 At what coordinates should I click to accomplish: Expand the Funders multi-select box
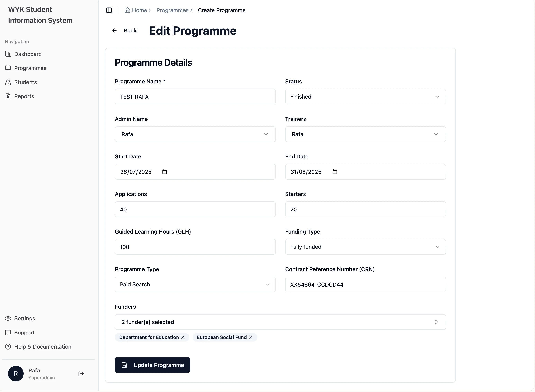tap(280, 322)
